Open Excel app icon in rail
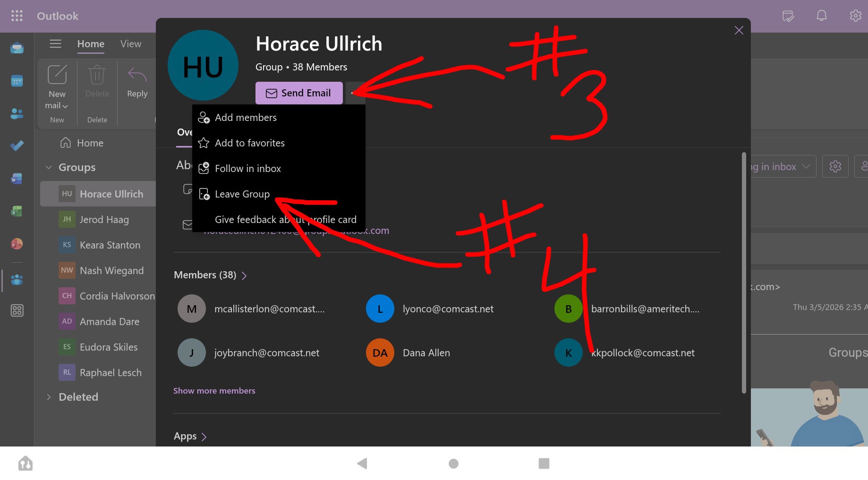Image resolution: width=868 pixels, height=480 pixels. [17, 211]
